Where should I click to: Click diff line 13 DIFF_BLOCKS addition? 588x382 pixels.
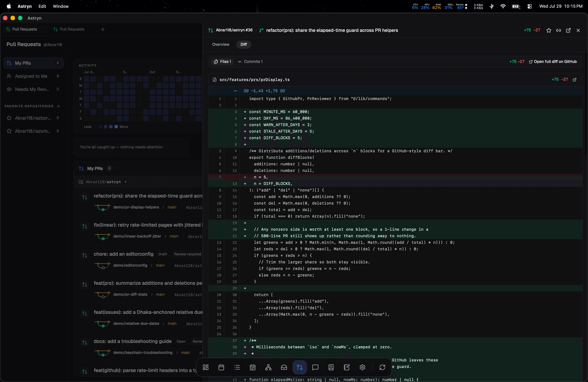point(395,184)
